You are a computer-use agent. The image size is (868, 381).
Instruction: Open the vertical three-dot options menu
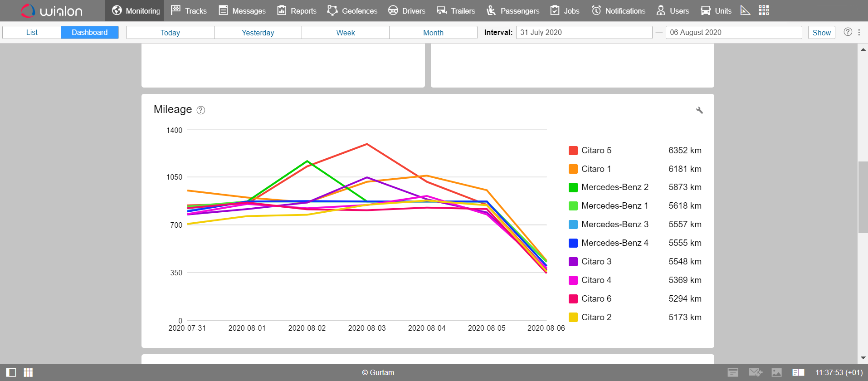point(859,32)
